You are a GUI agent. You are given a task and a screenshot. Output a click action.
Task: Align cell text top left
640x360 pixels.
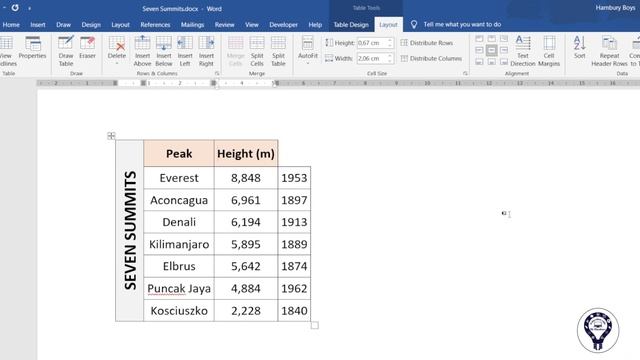coord(480,39)
